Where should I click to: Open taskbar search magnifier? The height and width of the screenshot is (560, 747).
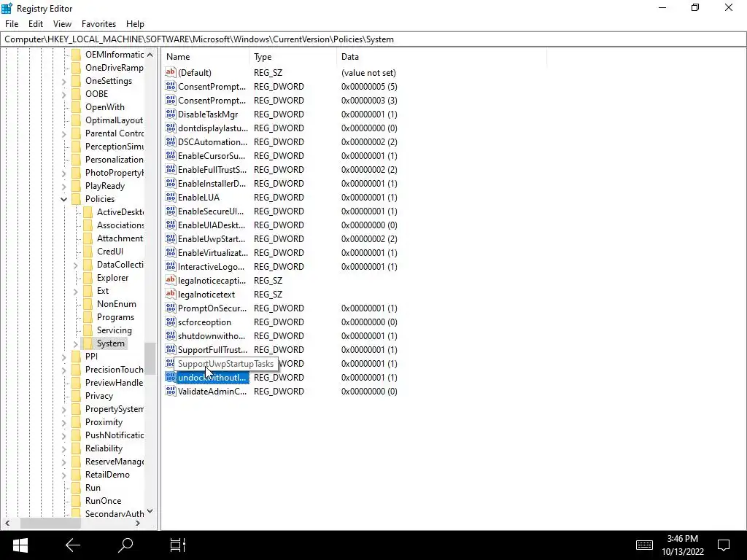(125, 545)
